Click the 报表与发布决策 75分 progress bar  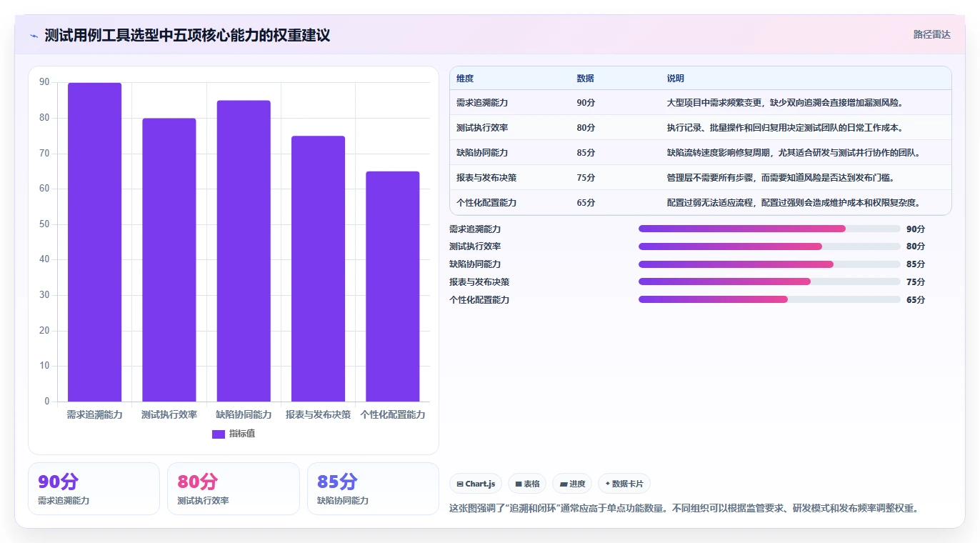point(769,282)
